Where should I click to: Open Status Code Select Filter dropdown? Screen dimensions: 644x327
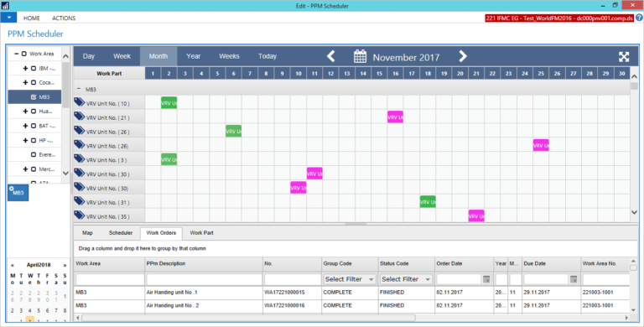point(406,279)
